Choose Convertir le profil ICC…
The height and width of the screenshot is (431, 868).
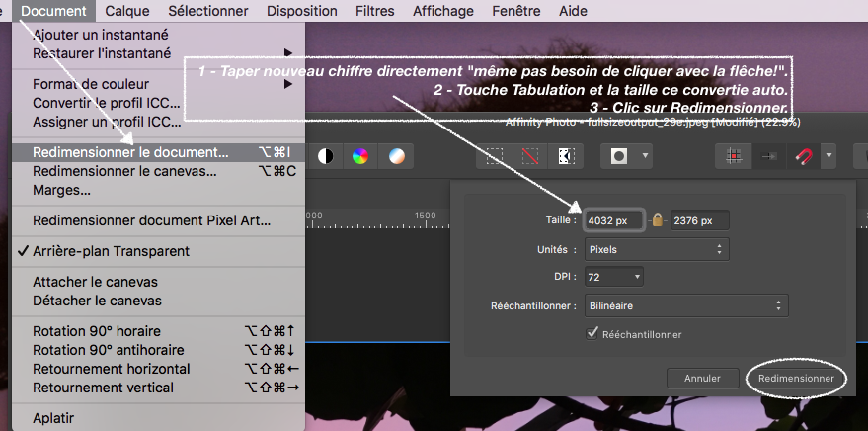point(158,103)
